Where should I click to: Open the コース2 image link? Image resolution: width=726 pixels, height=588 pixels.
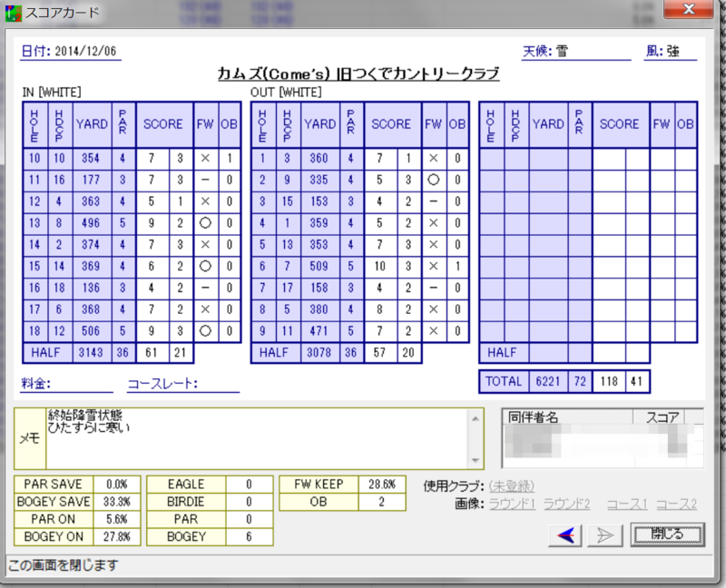point(676,504)
